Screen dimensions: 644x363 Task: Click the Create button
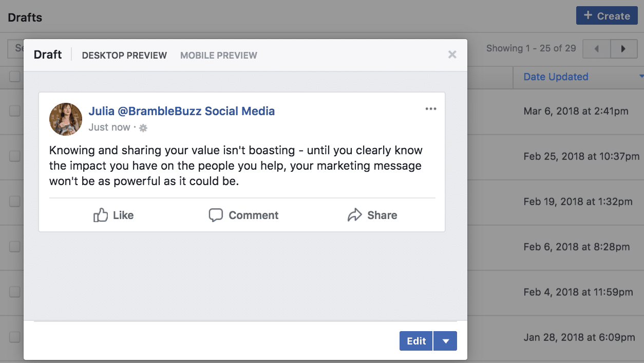607,16
